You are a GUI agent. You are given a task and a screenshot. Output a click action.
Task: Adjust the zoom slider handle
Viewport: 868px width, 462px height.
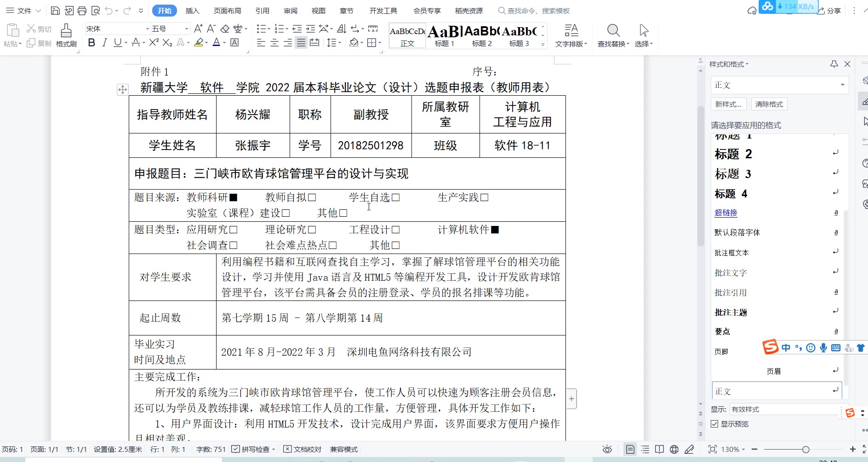pyautogui.click(x=805, y=449)
